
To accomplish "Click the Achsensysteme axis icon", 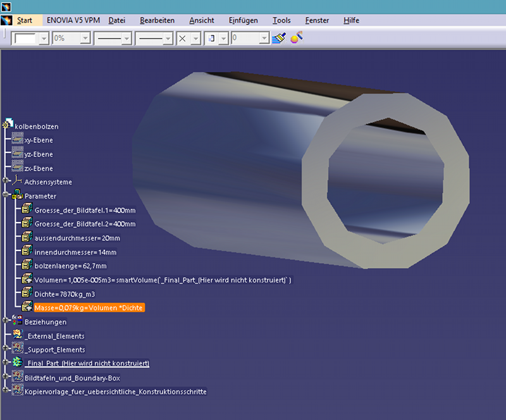I will [x=18, y=182].
